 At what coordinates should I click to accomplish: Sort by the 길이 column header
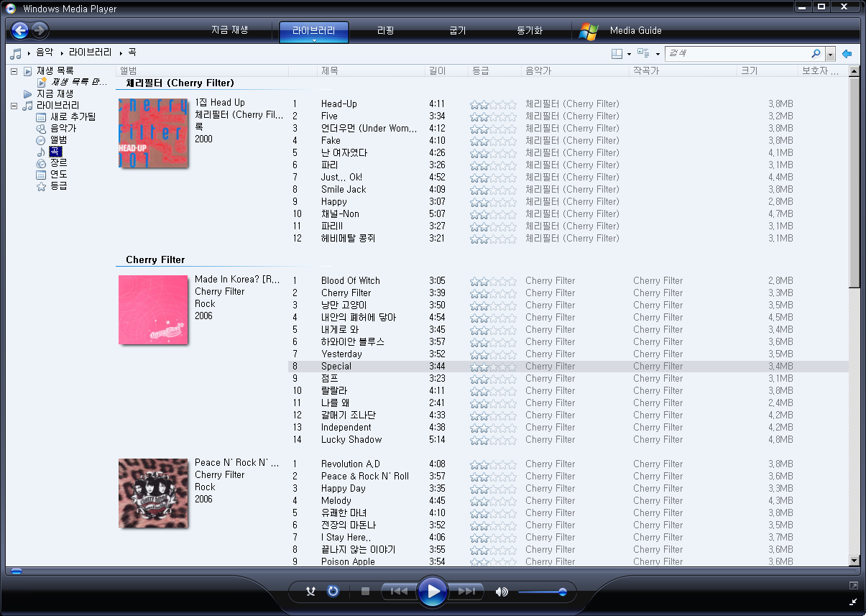tap(447, 71)
